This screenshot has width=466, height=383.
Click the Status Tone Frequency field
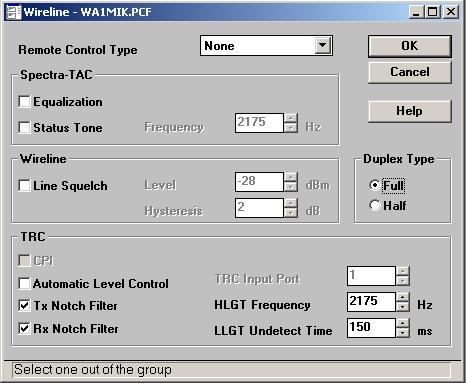coord(259,123)
